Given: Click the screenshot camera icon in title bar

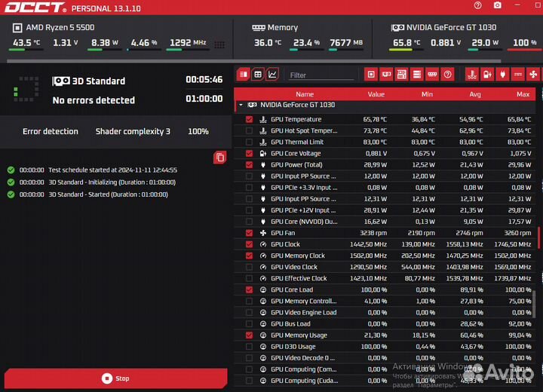Looking at the screenshot, I should (x=497, y=6).
